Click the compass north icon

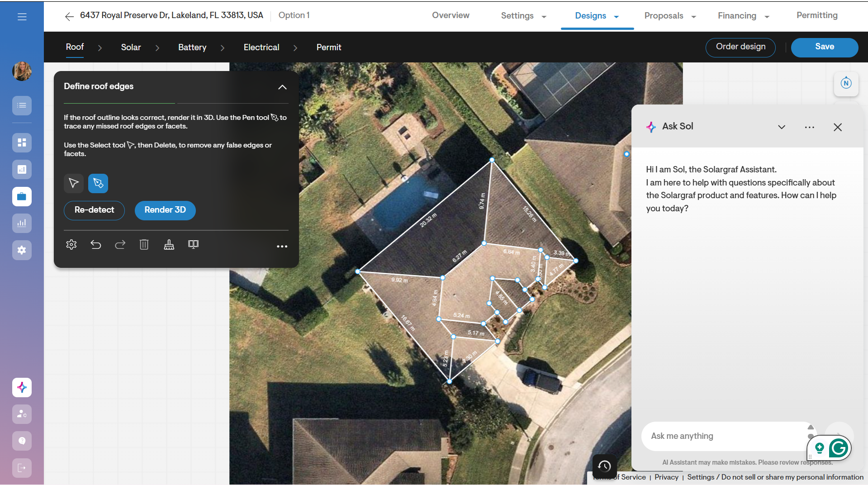[846, 83]
